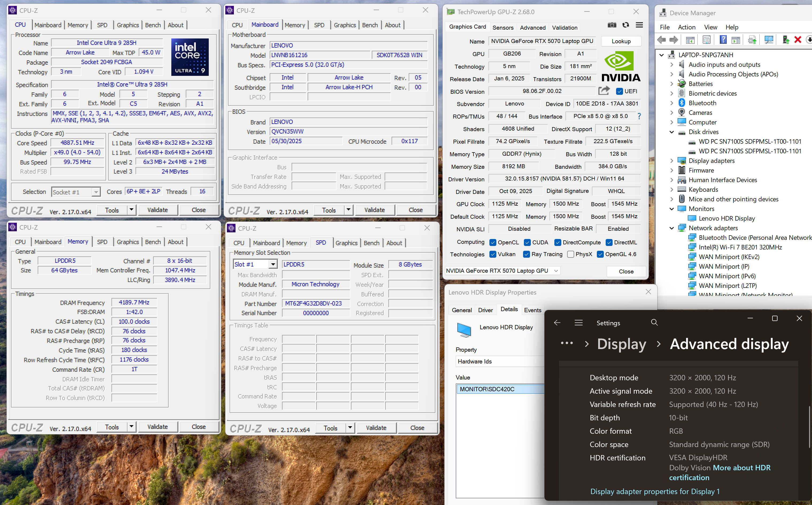Toggle the PhysX checkbox
The height and width of the screenshot is (505, 812).
tap(571, 255)
